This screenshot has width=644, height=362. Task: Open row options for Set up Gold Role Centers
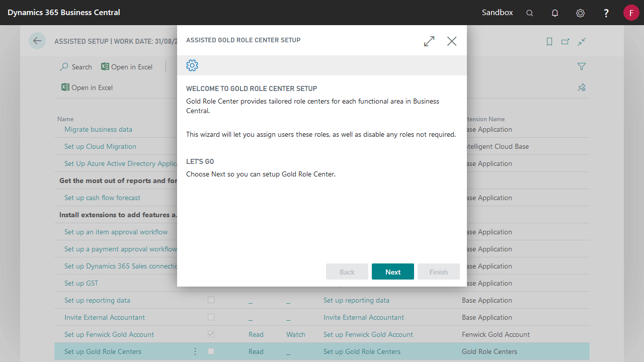(x=195, y=351)
